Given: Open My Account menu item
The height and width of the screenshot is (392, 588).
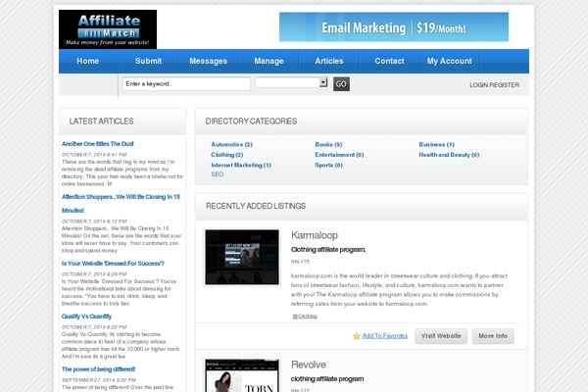Looking at the screenshot, I should tap(449, 61).
